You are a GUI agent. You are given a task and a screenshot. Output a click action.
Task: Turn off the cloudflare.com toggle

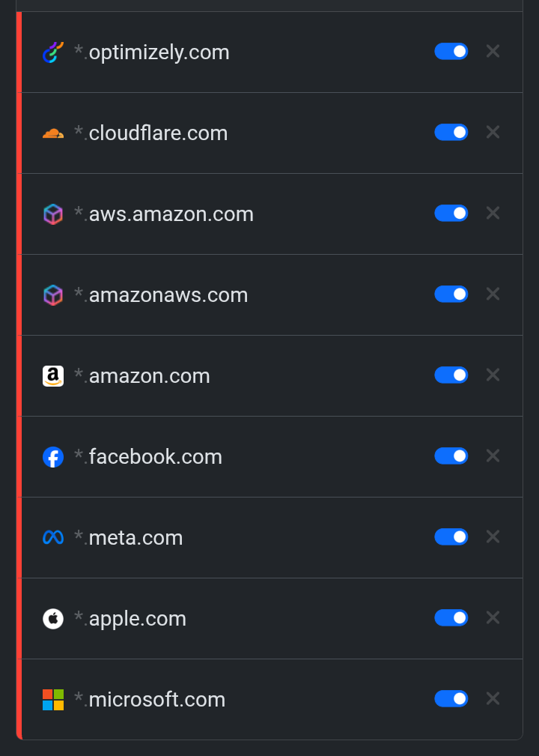click(451, 132)
